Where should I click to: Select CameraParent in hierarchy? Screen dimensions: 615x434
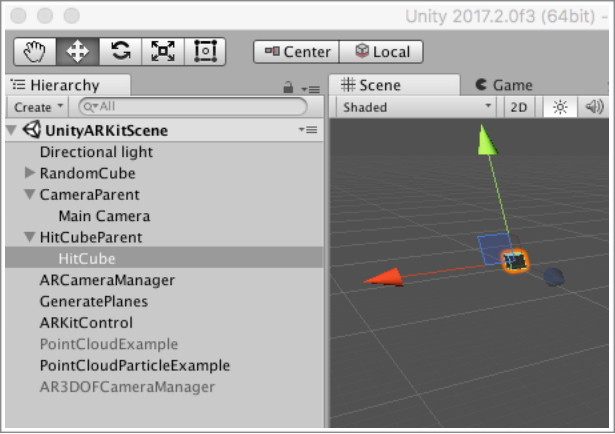click(89, 194)
